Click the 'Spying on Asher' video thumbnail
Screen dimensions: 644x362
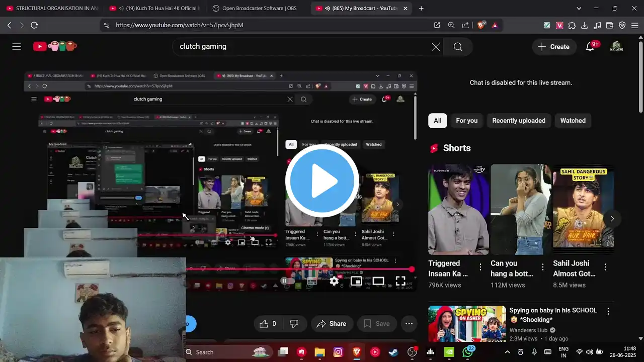pyautogui.click(x=467, y=324)
